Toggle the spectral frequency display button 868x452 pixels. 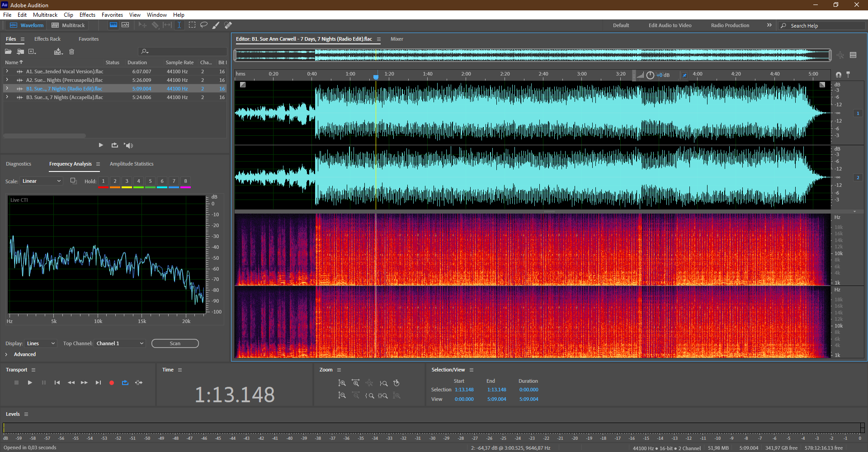(113, 25)
